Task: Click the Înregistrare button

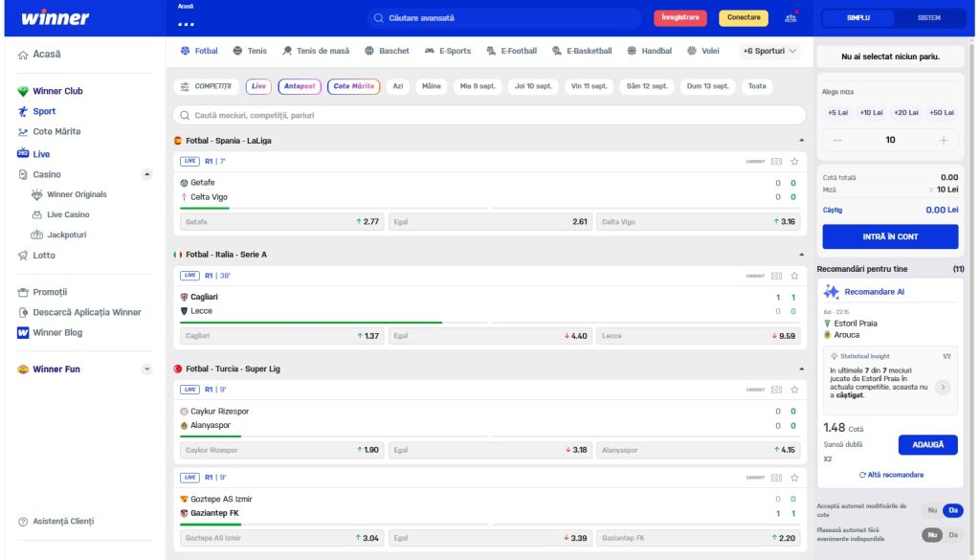Action: pyautogui.click(x=680, y=18)
